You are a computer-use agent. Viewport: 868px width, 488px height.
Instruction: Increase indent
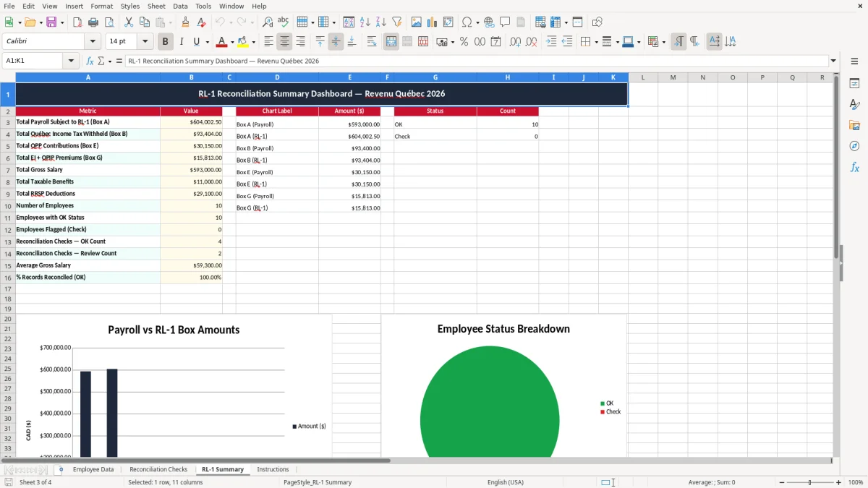pyautogui.click(x=550, y=42)
